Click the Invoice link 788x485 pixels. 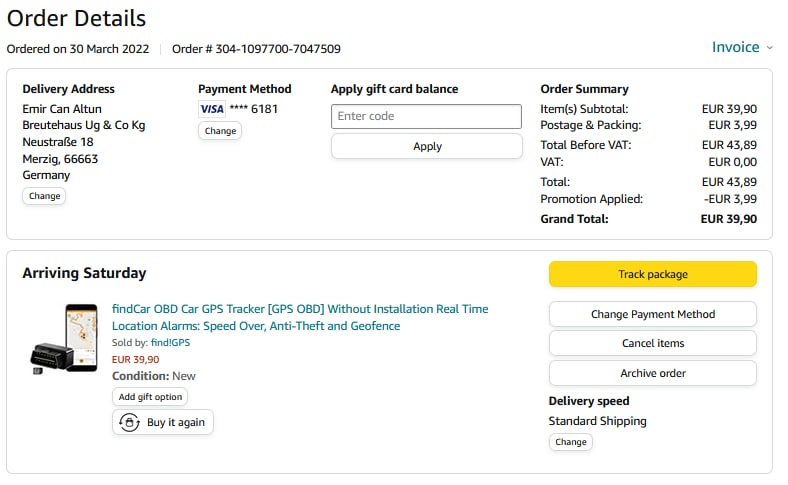click(x=735, y=47)
